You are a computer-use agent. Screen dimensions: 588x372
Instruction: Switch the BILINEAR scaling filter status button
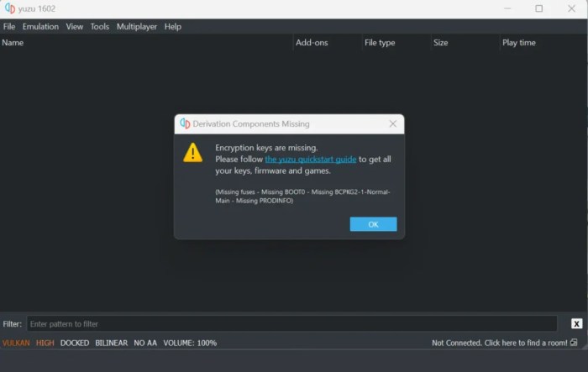(x=112, y=343)
